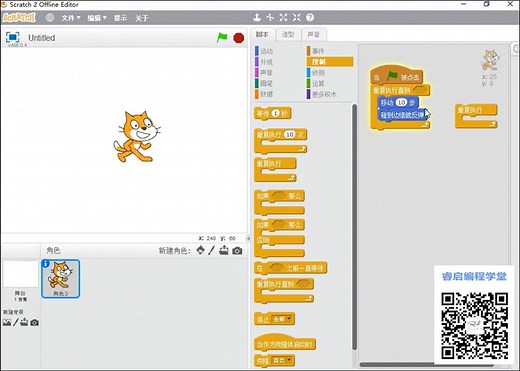Screen dimensions: 520x371
Task: Open the 编辑 menu
Action: click(x=97, y=18)
